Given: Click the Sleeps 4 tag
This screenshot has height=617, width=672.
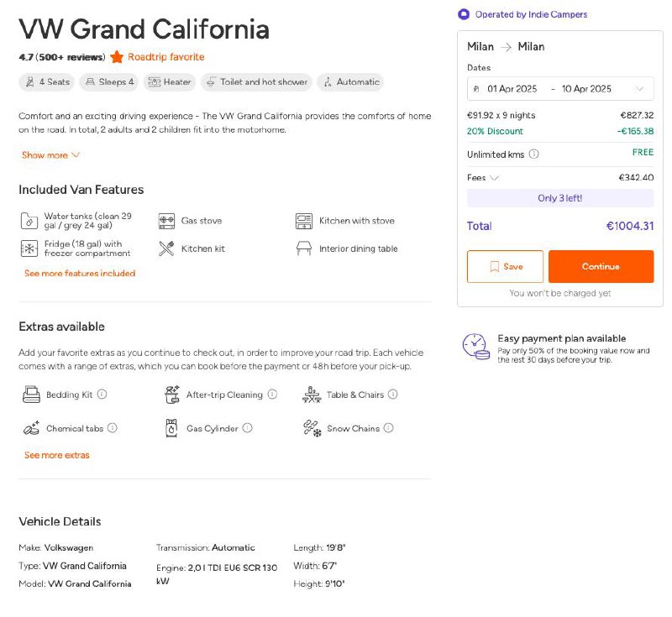Looking at the screenshot, I should click(x=109, y=81).
